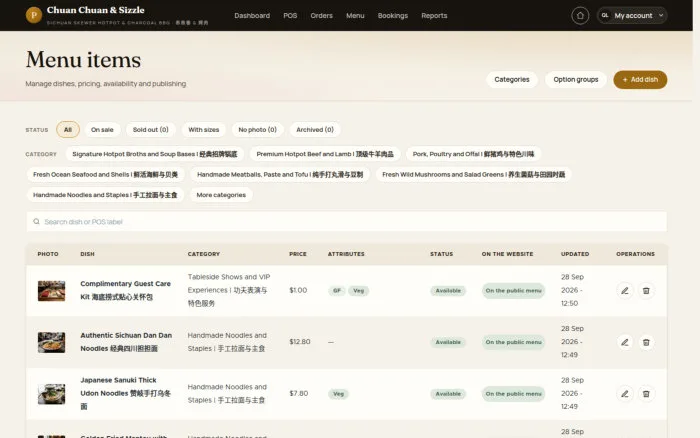Viewport: 700px width, 438px height.
Task: Click Tableside Shows and VIP Experiences category cell
Action: [229, 290]
